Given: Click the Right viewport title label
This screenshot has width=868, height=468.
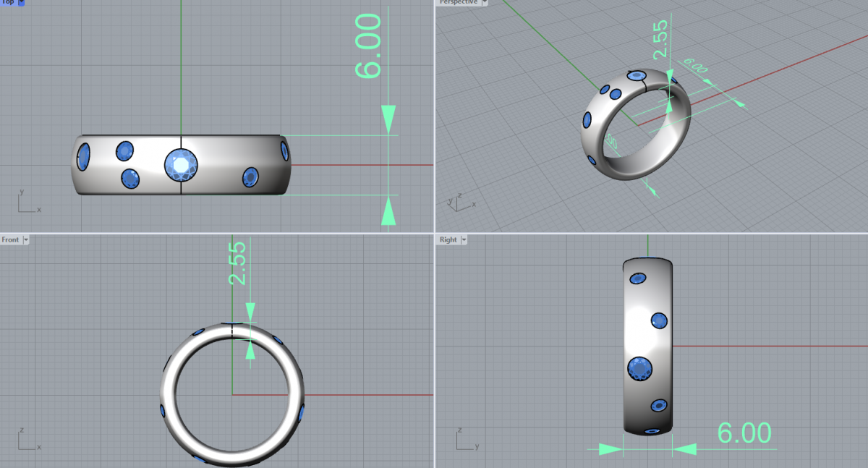Looking at the screenshot, I should [x=448, y=239].
